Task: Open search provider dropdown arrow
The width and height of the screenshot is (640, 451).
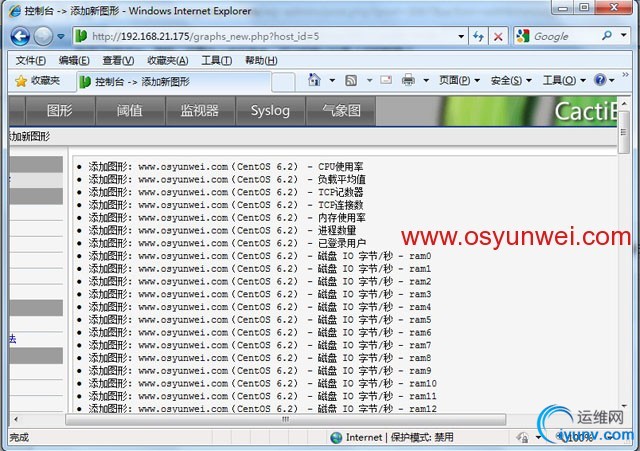Action: [624, 36]
